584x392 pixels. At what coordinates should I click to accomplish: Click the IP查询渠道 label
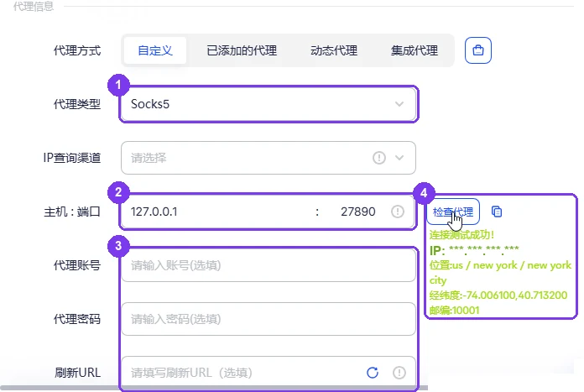tap(72, 158)
